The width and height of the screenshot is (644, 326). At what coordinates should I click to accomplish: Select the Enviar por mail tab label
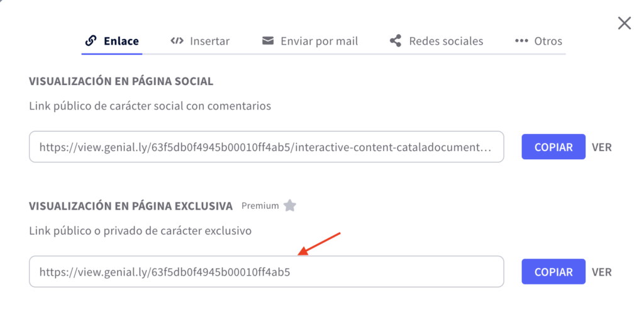(319, 41)
